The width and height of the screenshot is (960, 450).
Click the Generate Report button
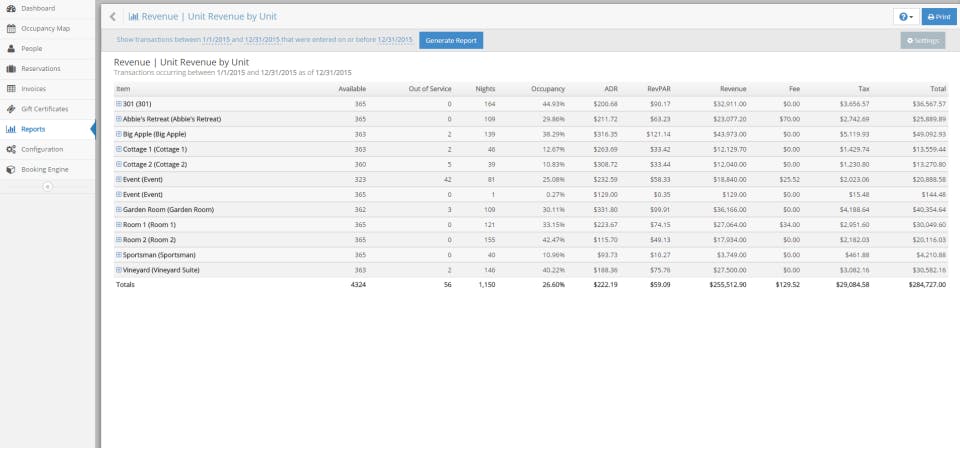[451, 40]
